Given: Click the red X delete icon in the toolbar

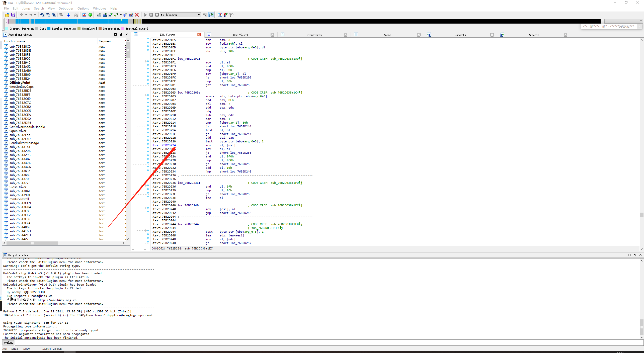Looking at the screenshot, I should 137,15.
